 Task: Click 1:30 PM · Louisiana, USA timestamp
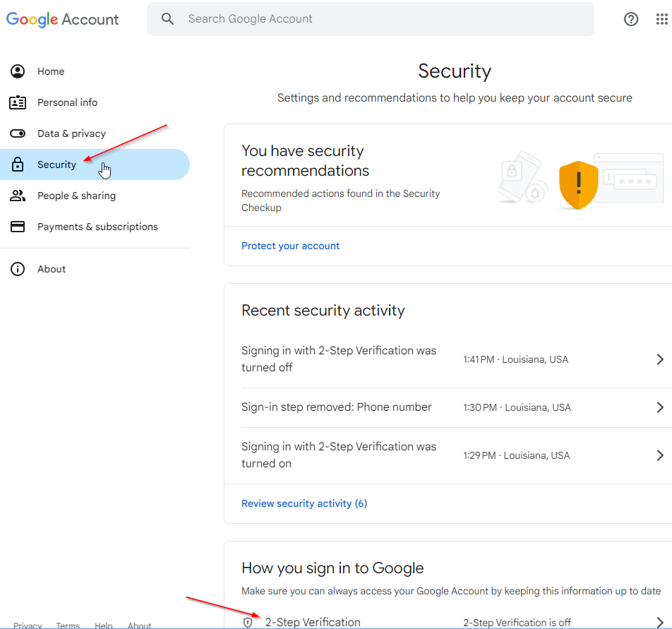pyautogui.click(x=517, y=407)
